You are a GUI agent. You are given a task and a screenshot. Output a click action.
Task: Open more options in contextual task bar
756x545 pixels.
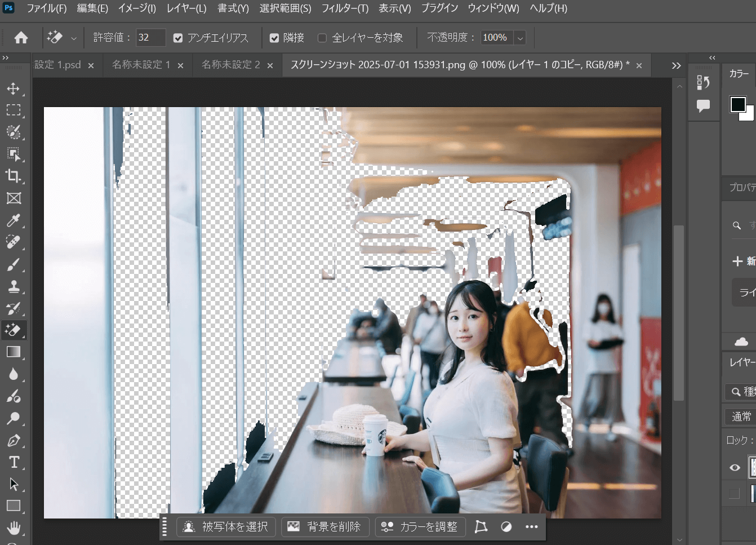pyautogui.click(x=531, y=526)
